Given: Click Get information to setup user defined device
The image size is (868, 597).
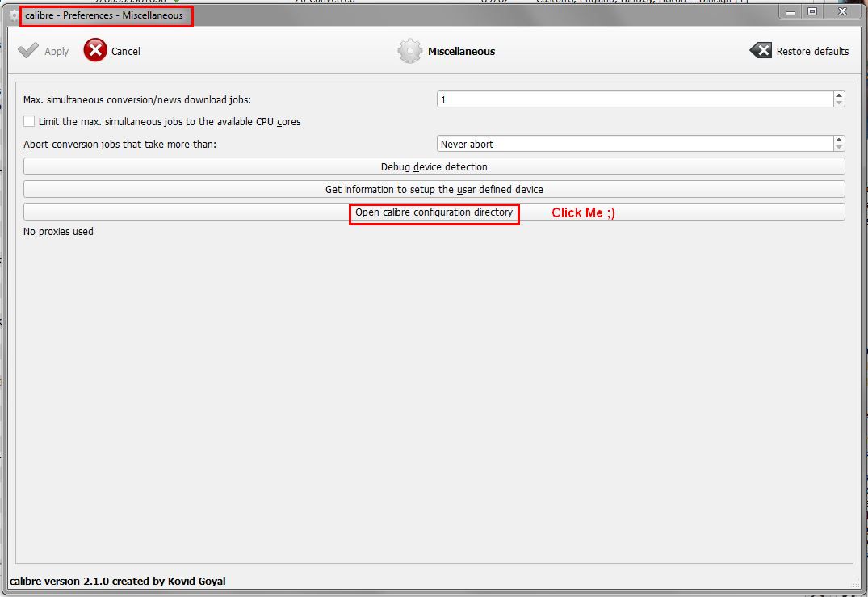Looking at the screenshot, I should 434,189.
